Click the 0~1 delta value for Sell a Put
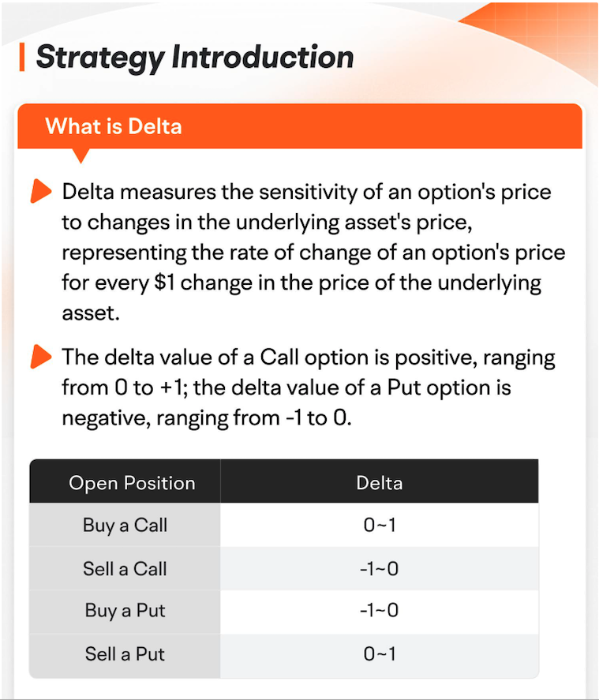 click(380, 653)
